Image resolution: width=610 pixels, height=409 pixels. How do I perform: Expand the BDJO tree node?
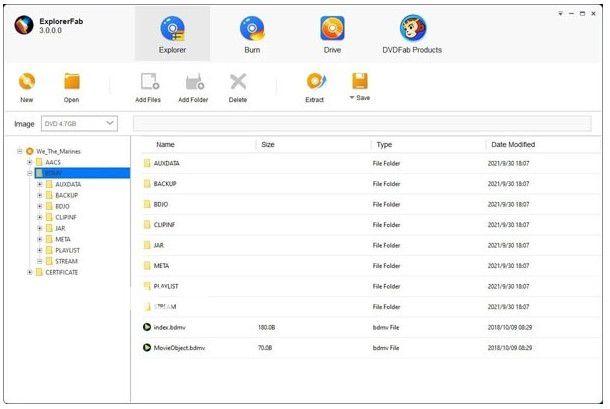pyautogui.click(x=39, y=206)
